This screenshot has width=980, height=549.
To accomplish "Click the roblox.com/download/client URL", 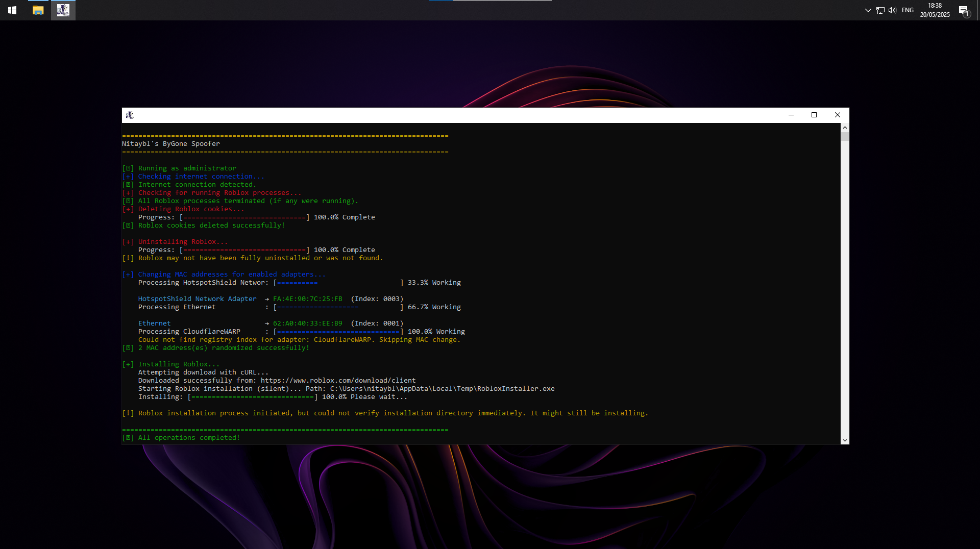I will click(338, 381).
